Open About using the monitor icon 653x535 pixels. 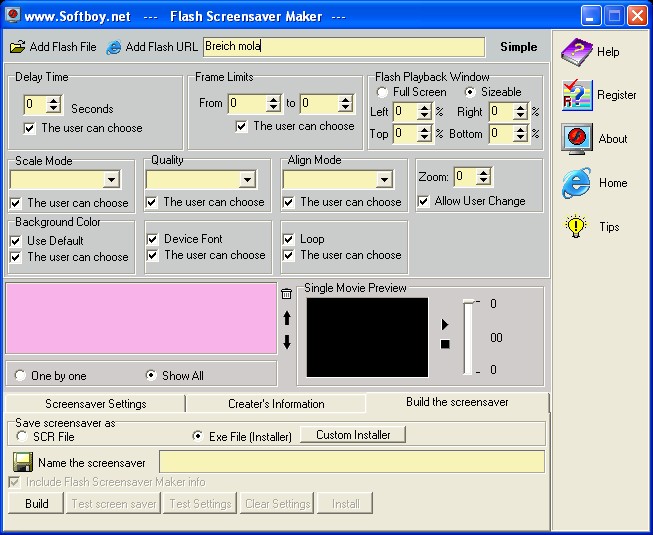point(576,139)
